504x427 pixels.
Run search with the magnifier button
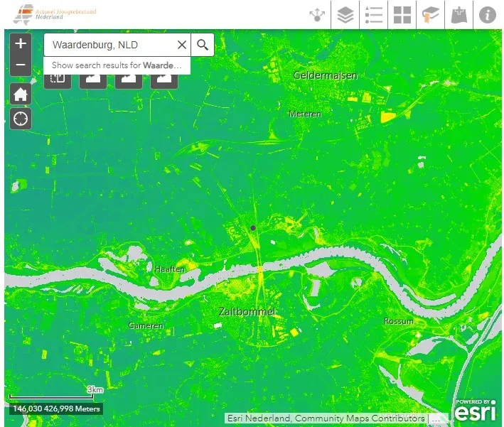click(203, 45)
